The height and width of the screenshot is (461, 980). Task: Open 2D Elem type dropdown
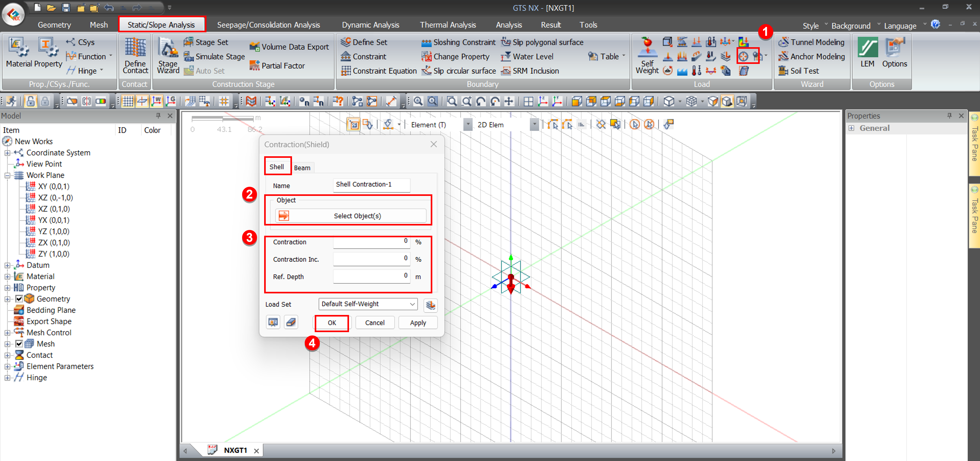[534, 125]
